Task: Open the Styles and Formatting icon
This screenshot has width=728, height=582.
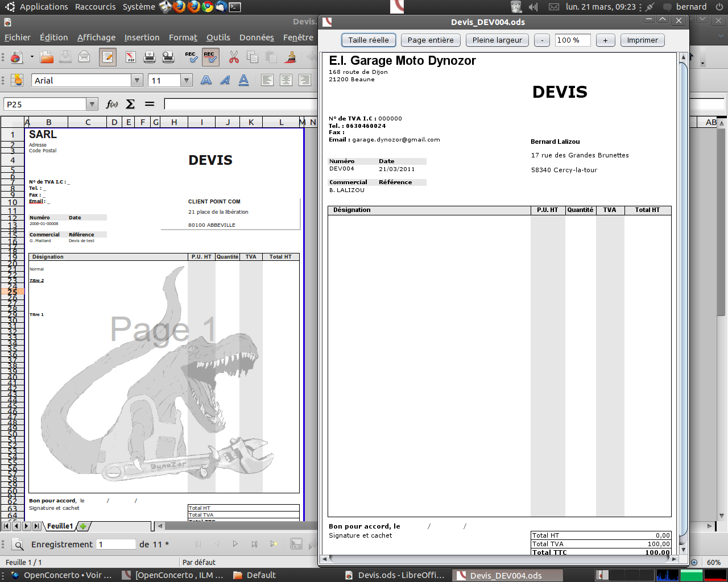Action: coord(16,80)
